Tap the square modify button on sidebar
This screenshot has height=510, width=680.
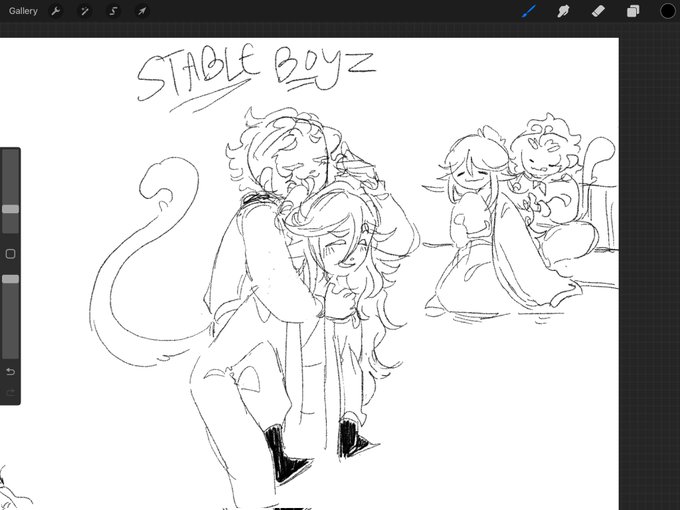[x=10, y=254]
